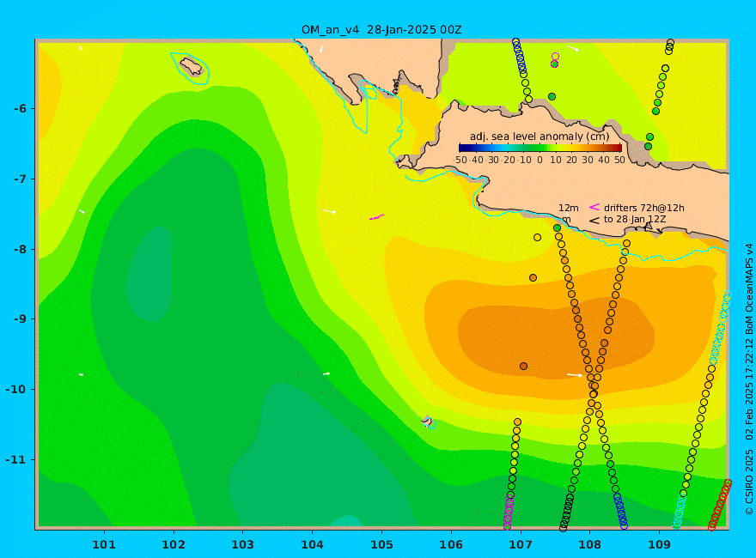Click the latitude label -10
The height and width of the screenshot is (558, 756).
pyautogui.click(x=17, y=390)
